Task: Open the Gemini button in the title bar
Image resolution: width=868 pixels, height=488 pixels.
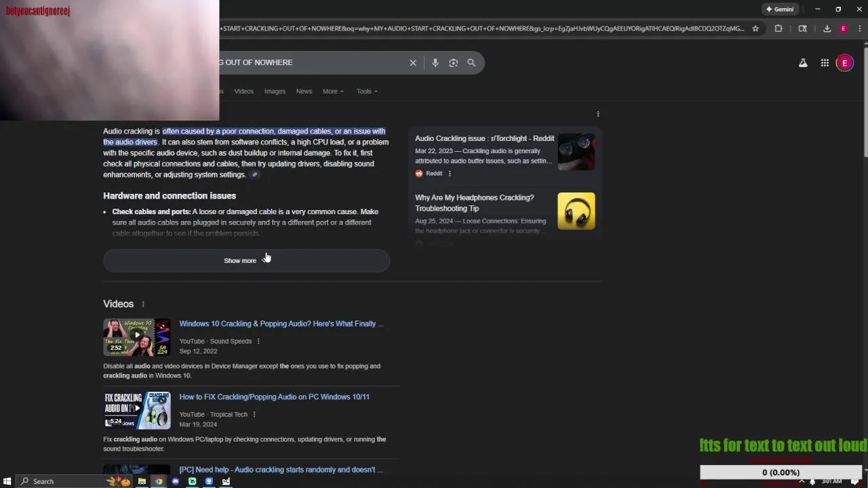Action: (x=780, y=9)
